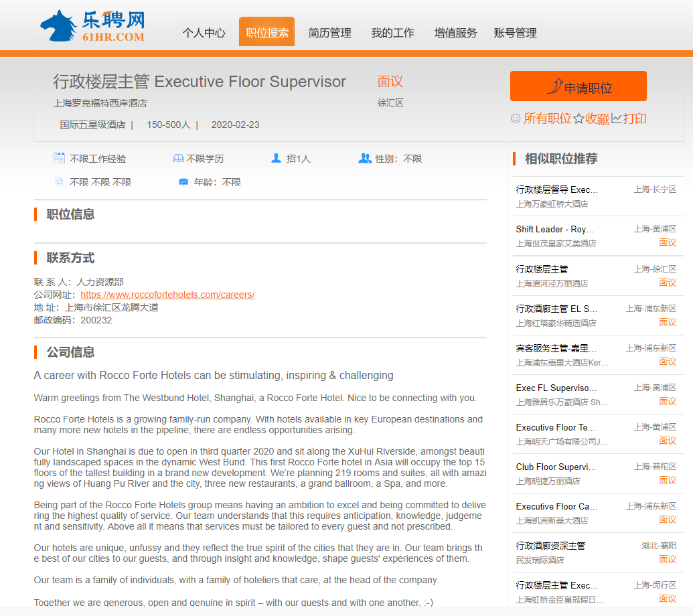This screenshot has height=616, width=693.
Task: Click the chart icon beside 打印
Action: 617,119
